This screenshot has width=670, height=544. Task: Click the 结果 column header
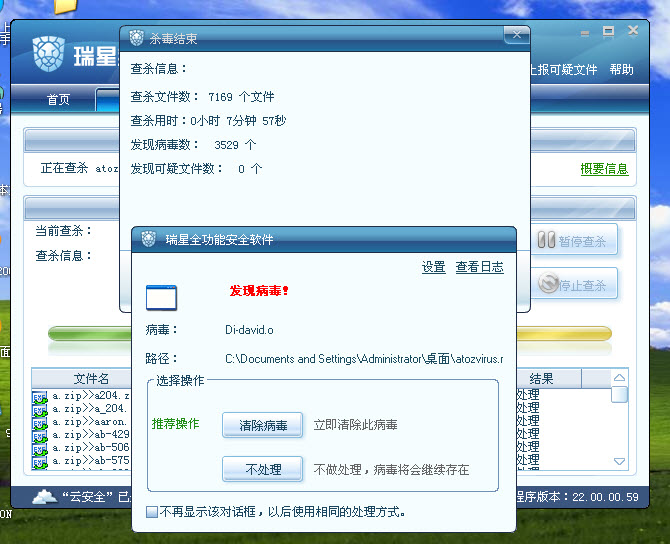549,378
